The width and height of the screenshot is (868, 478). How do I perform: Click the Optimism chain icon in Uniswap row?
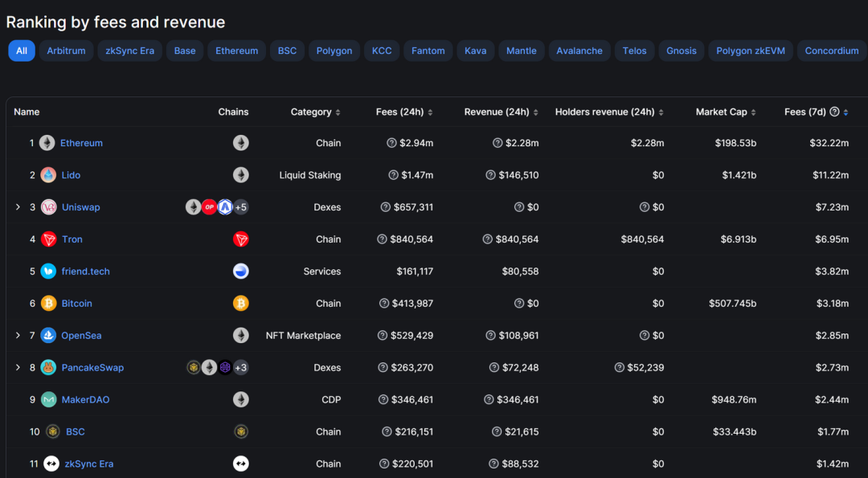[209, 207]
